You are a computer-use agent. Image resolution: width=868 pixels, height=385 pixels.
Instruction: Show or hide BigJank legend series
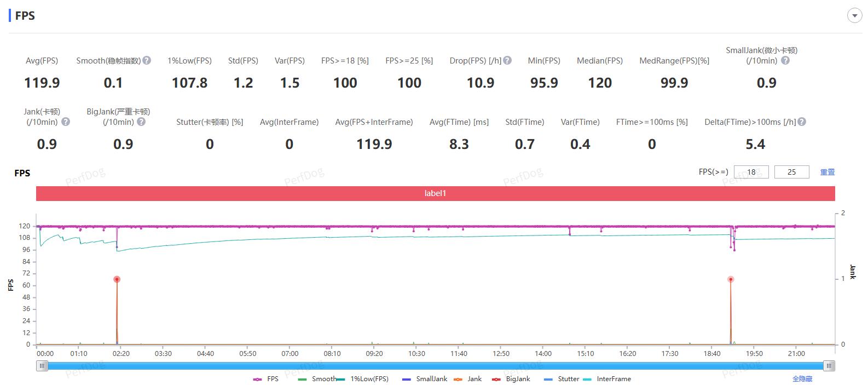512,379
